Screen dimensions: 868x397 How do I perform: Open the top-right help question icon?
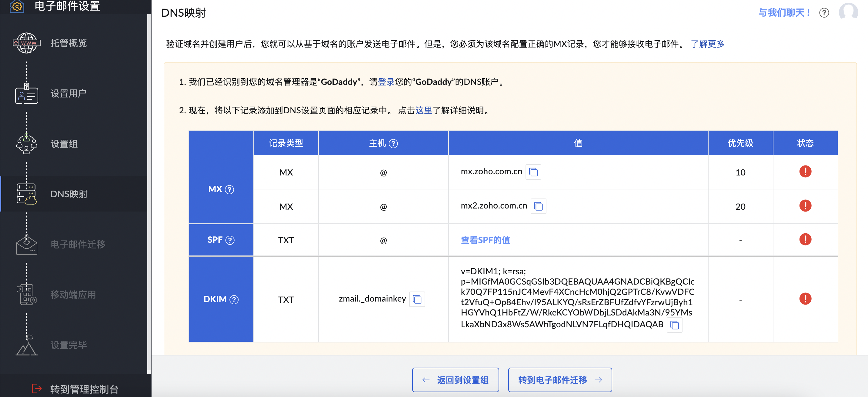[824, 13]
